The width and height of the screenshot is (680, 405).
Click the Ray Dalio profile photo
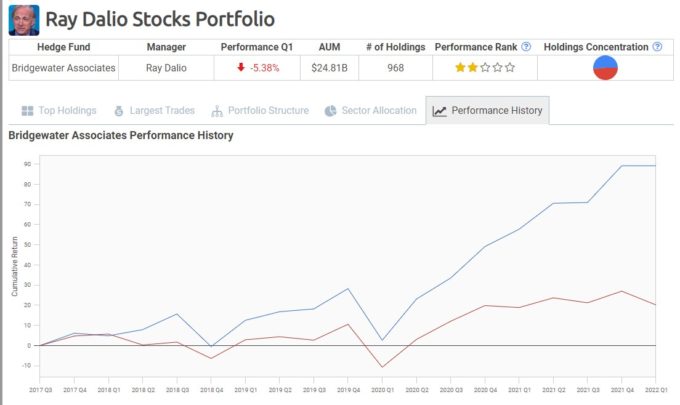click(x=24, y=20)
